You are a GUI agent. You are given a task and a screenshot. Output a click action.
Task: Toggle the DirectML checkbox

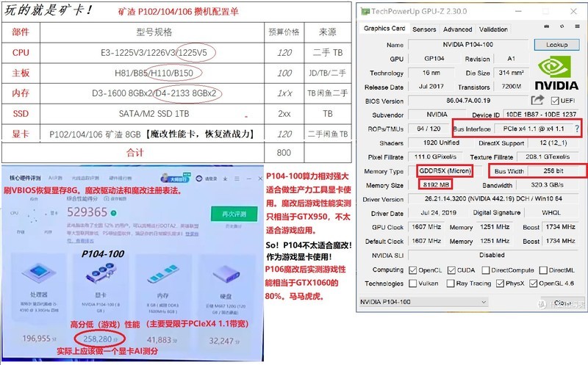click(x=543, y=270)
